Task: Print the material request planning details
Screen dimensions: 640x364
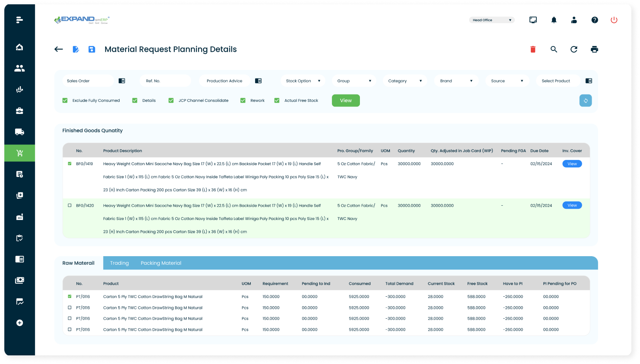Action: pyautogui.click(x=594, y=50)
